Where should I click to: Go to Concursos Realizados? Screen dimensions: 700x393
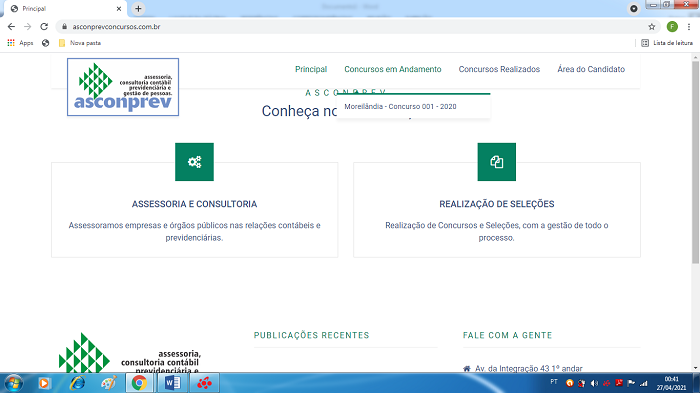(499, 69)
